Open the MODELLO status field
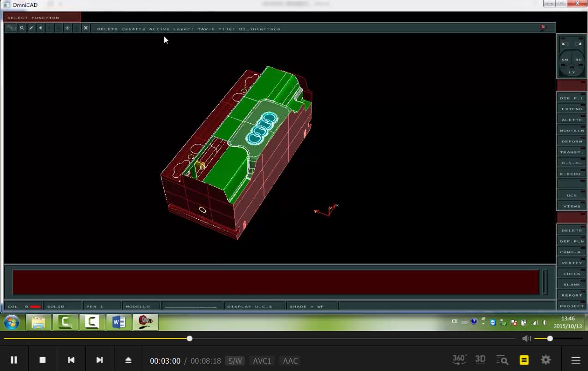This screenshot has height=371, width=588. click(x=141, y=306)
